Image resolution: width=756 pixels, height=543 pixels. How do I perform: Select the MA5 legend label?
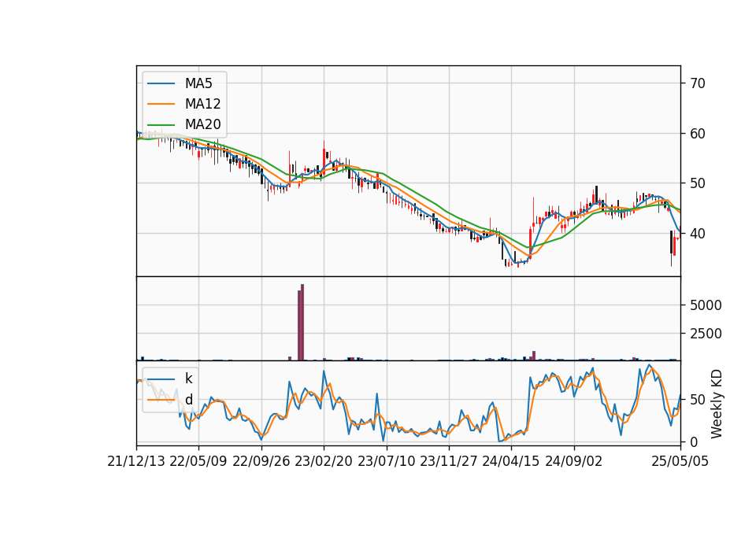tap(198, 83)
